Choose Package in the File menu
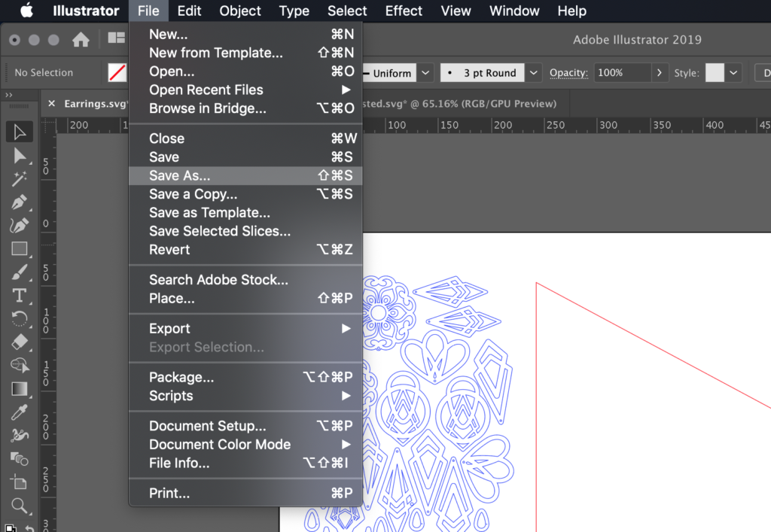 [x=245, y=377]
